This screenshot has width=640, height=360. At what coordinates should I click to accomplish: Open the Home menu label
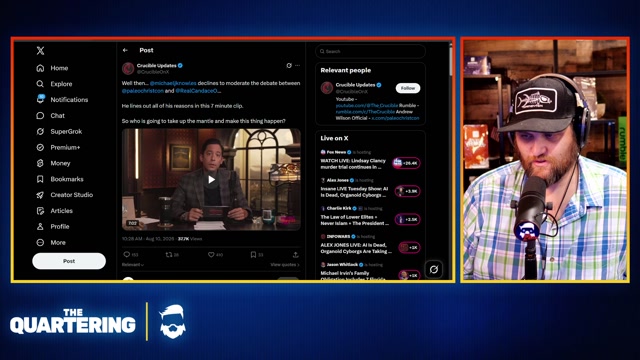tap(59, 68)
